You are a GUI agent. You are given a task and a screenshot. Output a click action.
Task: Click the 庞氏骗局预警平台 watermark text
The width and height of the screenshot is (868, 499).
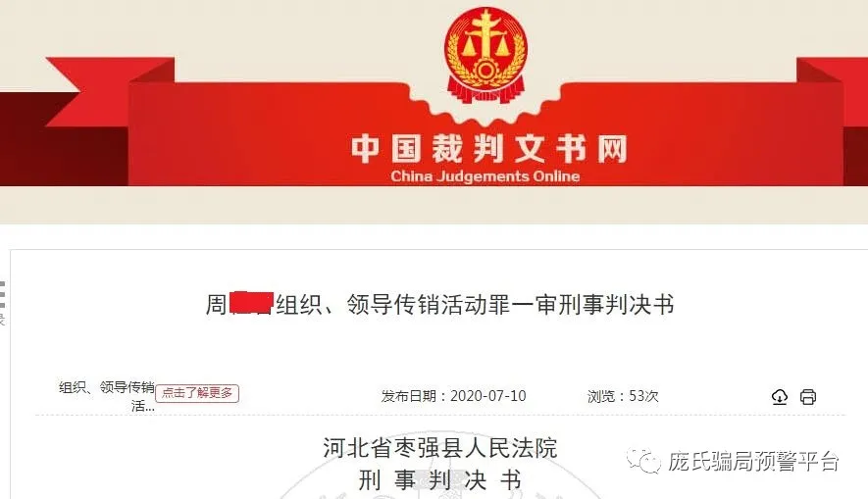(x=753, y=462)
